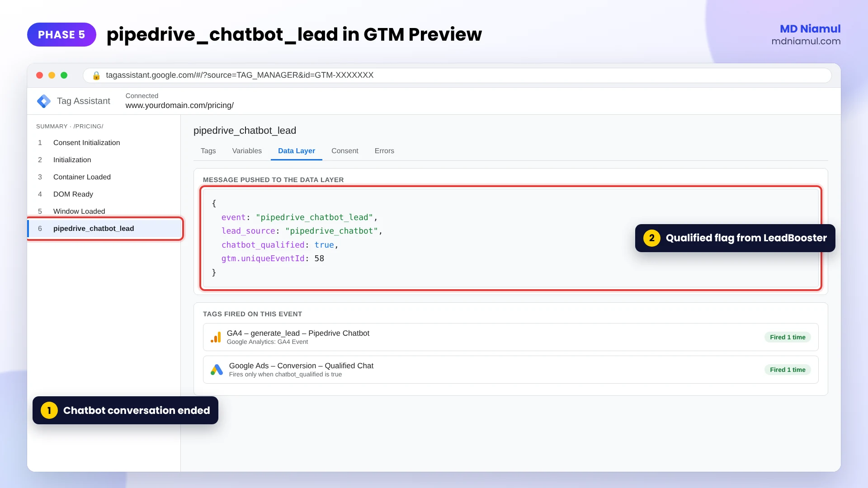This screenshot has height=488, width=868.
Task: Select the DOM Ready event
Action: 104,194
